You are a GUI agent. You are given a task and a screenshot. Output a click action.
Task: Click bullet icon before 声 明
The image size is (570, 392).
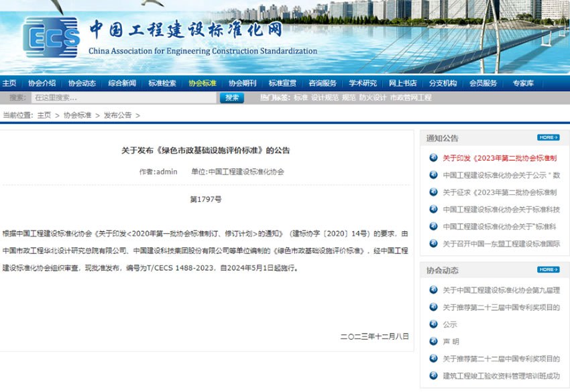click(x=433, y=342)
